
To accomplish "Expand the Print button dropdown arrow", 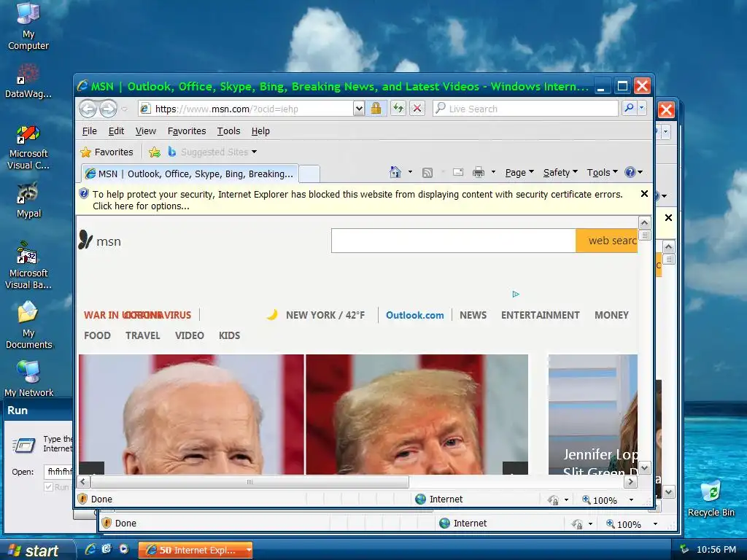I will pyautogui.click(x=493, y=172).
